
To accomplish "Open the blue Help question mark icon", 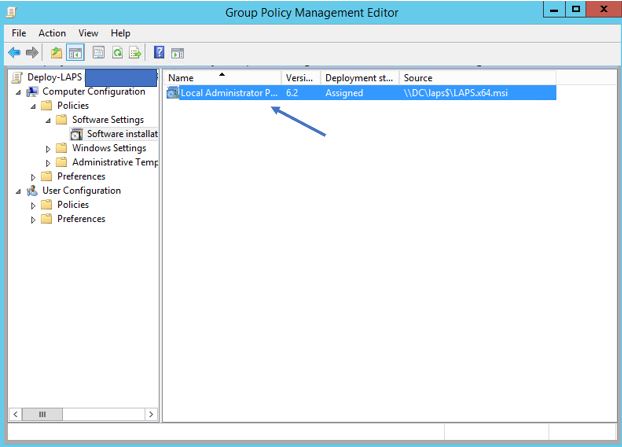I will click(159, 52).
